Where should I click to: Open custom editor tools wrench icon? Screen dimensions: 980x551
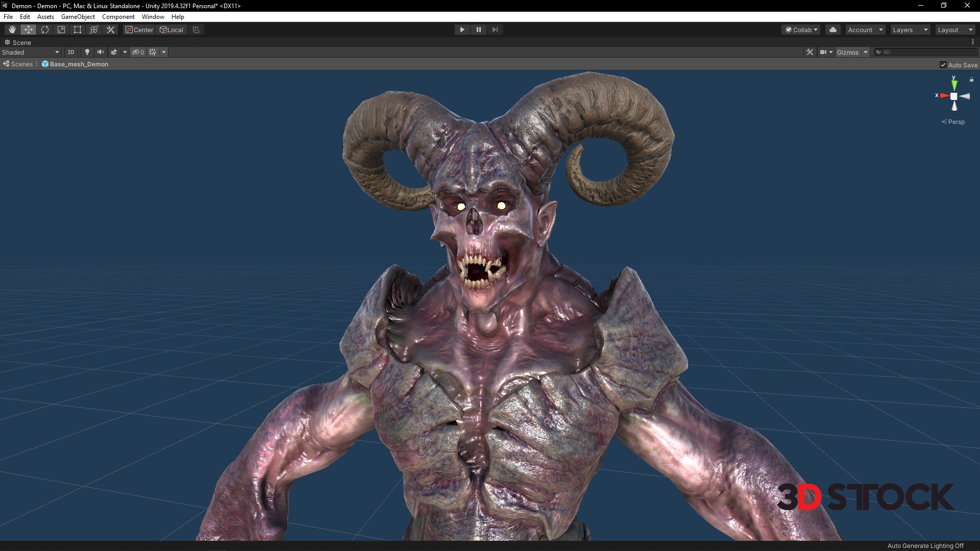(110, 30)
